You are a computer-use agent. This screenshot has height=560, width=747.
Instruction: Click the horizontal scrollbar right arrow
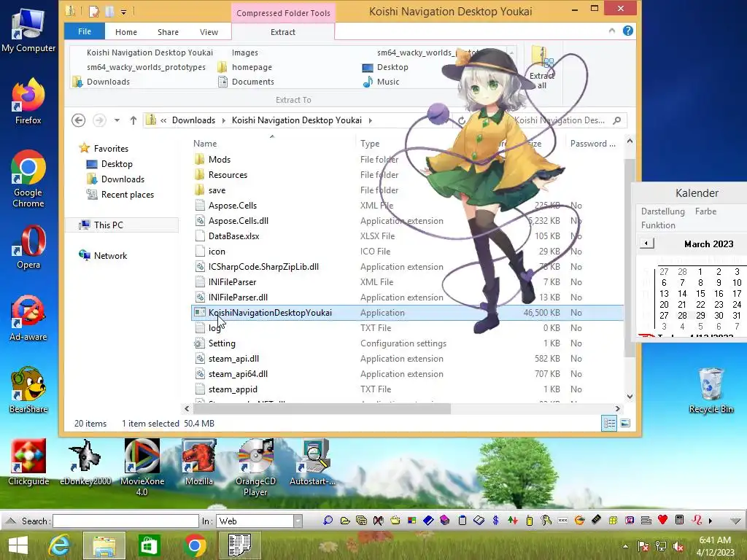click(x=617, y=408)
